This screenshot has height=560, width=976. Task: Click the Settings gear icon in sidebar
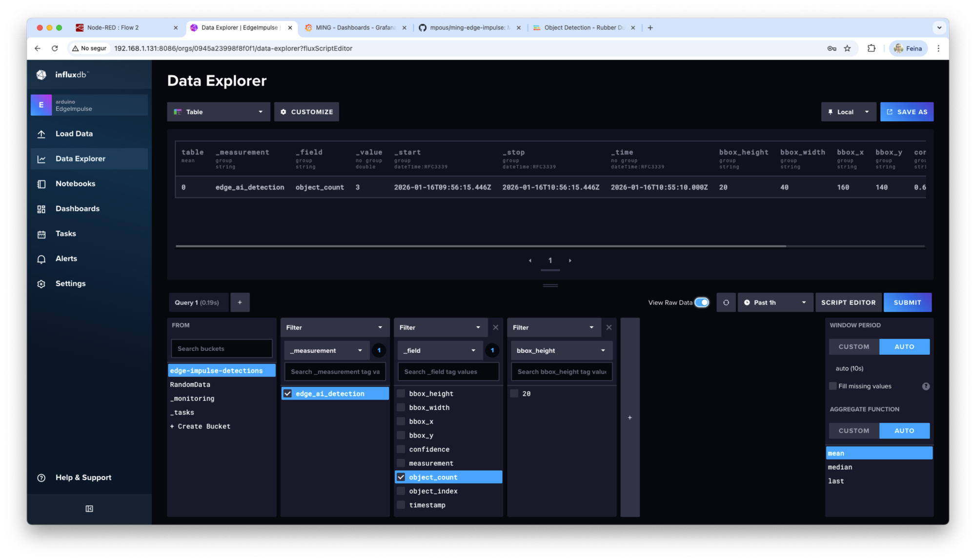41,284
